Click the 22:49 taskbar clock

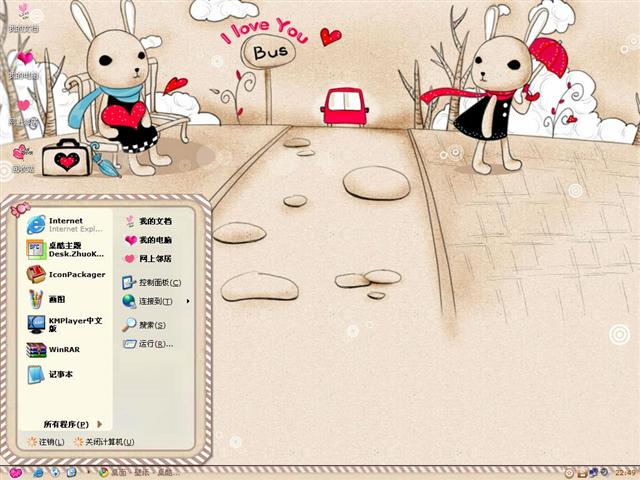[x=625, y=473]
